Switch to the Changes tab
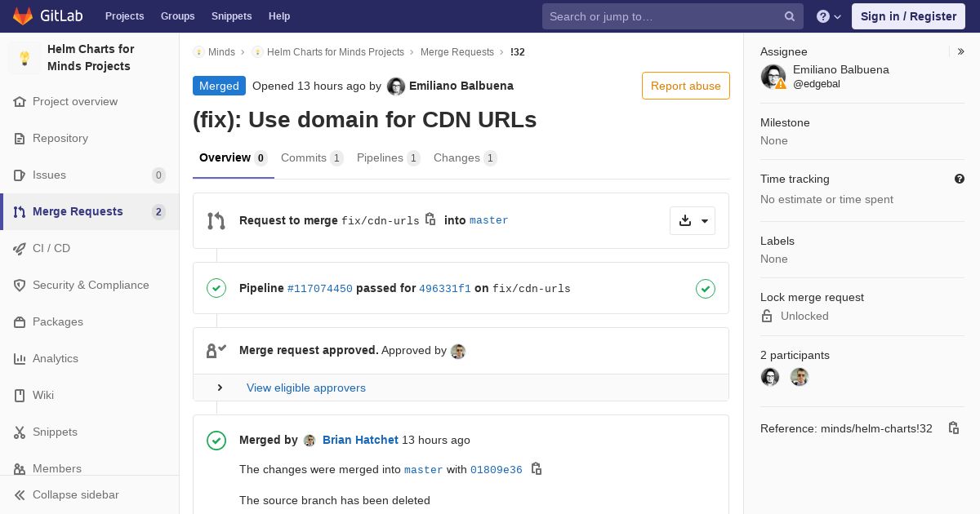Image resolution: width=980 pixels, height=514 pixels. point(465,158)
